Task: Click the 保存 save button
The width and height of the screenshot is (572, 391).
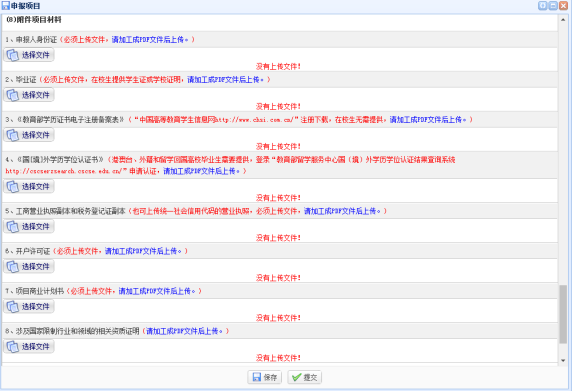Action: point(265,377)
